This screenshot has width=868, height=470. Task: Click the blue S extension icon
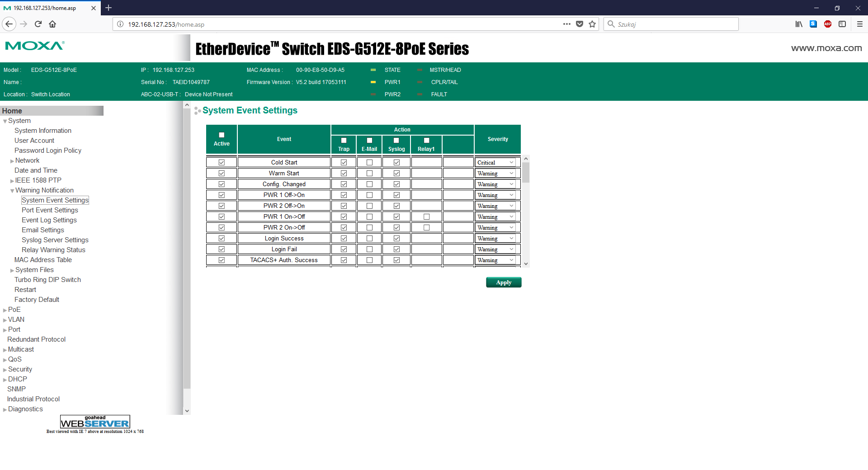(813, 24)
